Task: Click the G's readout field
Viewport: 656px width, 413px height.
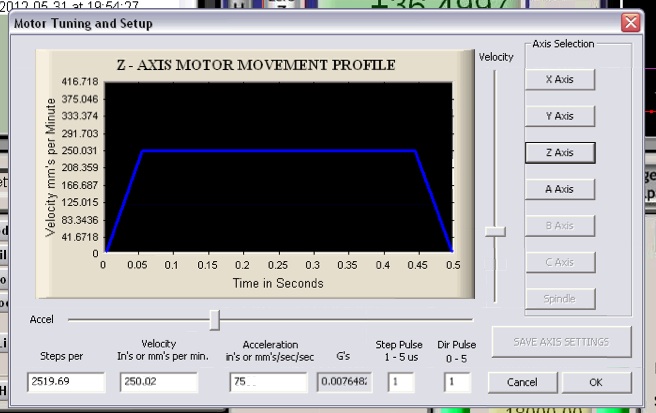Action: coord(344,382)
